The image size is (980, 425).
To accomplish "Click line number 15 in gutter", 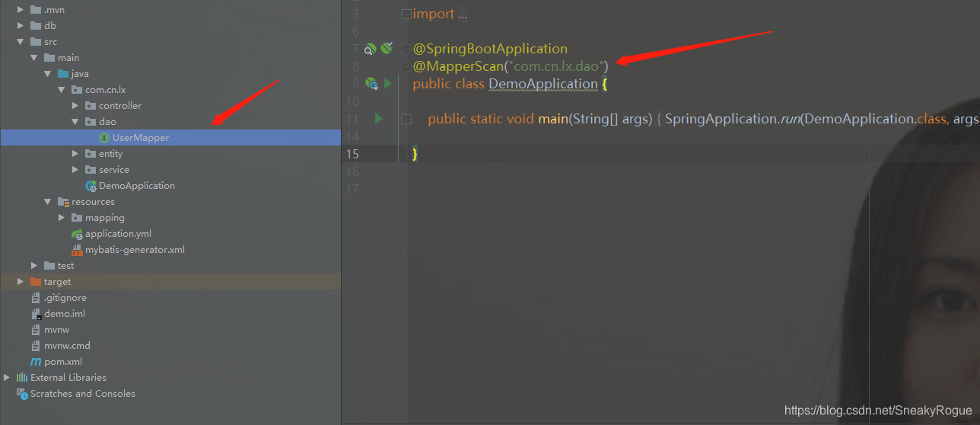I will click(x=352, y=154).
